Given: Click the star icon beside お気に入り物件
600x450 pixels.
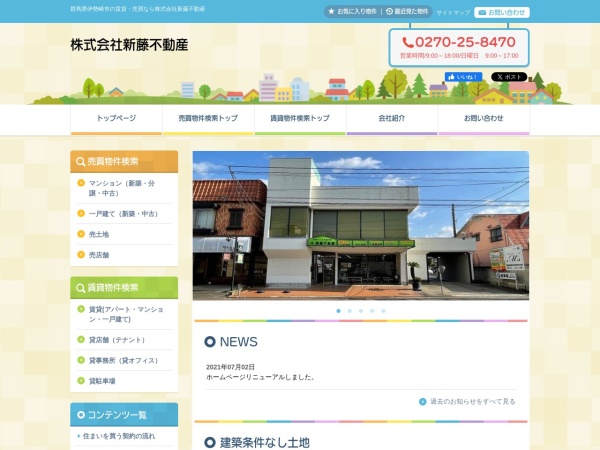Looking at the screenshot, I should pos(331,11).
